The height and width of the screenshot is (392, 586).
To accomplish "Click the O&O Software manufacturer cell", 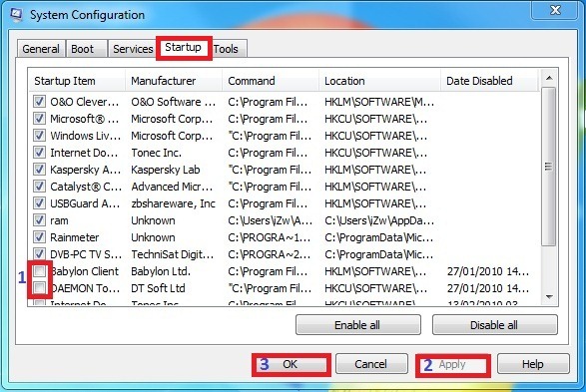I will (173, 102).
